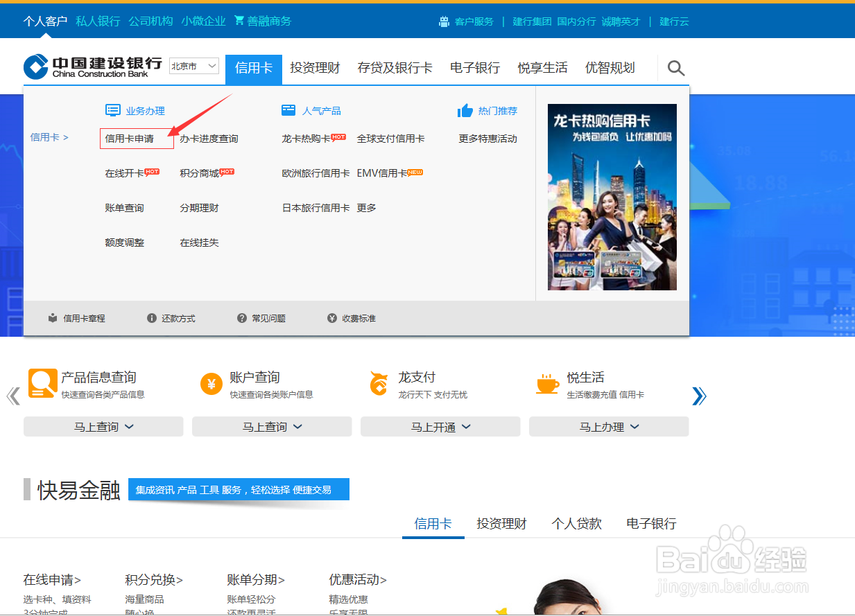Open 办卡进度查询 link
Image resolution: width=855 pixels, height=616 pixels.
(209, 139)
